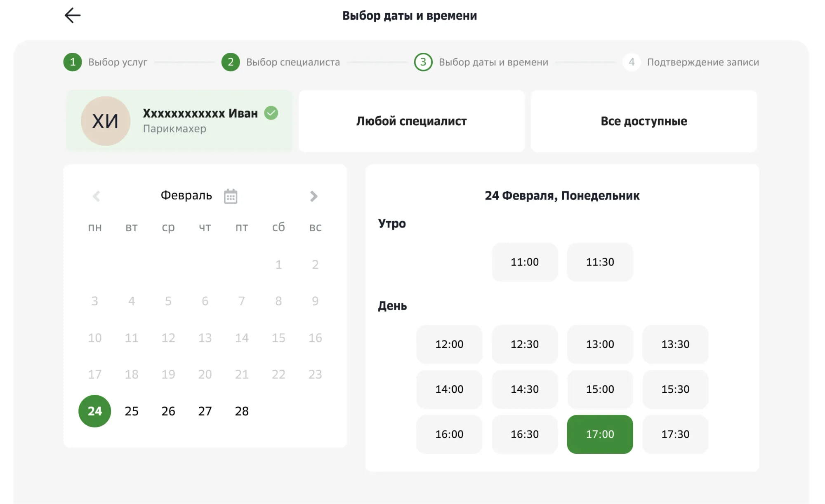Click the back arrow to return

(72, 15)
